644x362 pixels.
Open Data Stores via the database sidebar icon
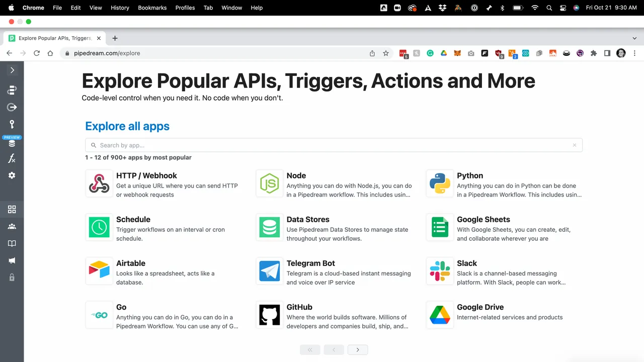click(x=12, y=144)
